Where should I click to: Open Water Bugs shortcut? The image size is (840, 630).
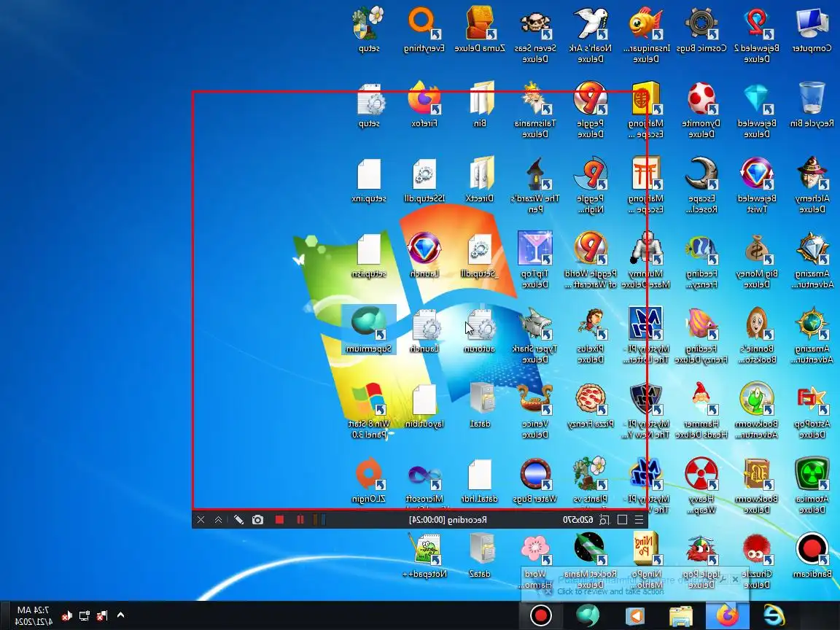[x=535, y=481]
